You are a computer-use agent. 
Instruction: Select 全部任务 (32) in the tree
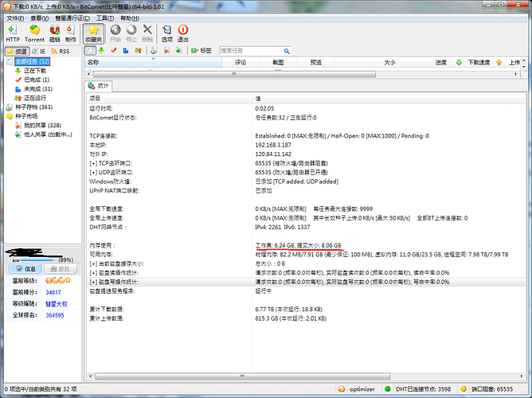(x=32, y=61)
